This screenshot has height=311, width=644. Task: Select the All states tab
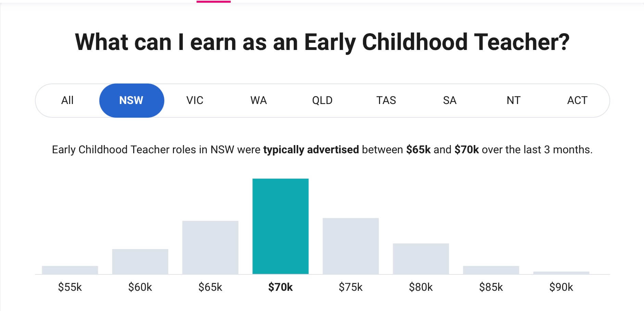(67, 101)
